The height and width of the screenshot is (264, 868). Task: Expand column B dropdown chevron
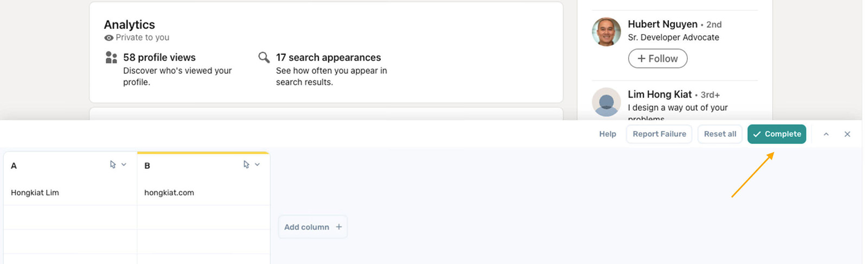pos(257,165)
